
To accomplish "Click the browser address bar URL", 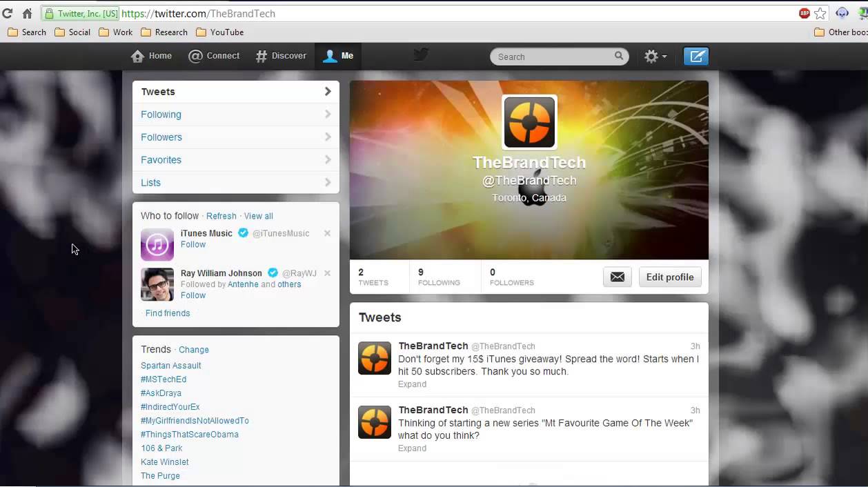I will tap(198, 13).
